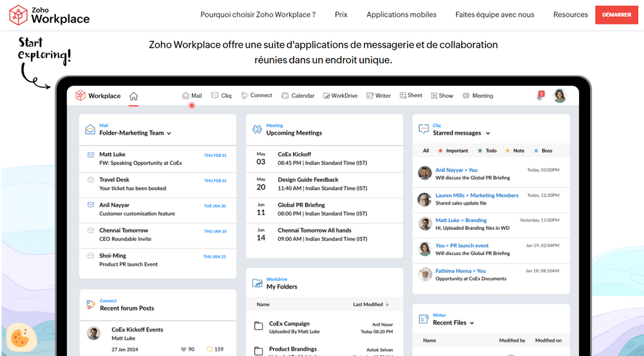Screen dimensions: 644x356
Task: Open Applications mobiles menu item
Action: click(401, 15)
